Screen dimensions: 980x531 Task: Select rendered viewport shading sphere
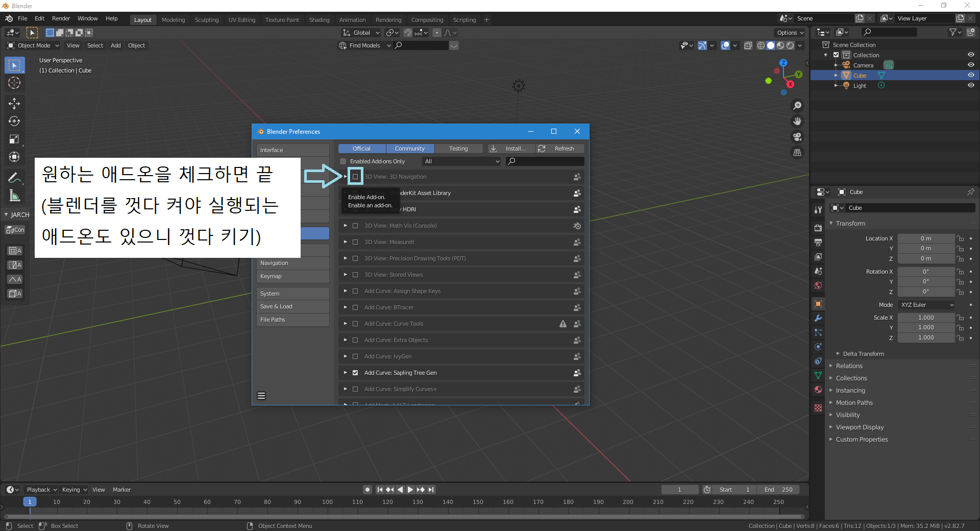(x=790, y=45)
